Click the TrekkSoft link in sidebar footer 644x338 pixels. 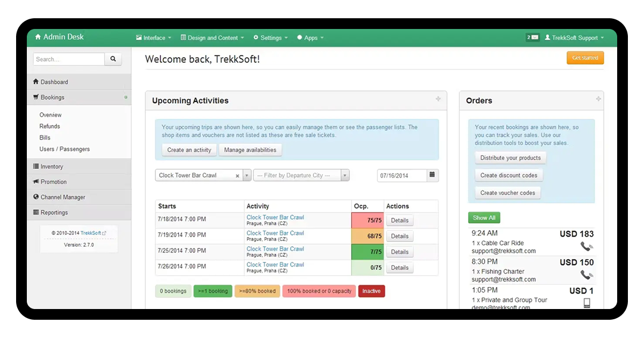tap(91, 233)
